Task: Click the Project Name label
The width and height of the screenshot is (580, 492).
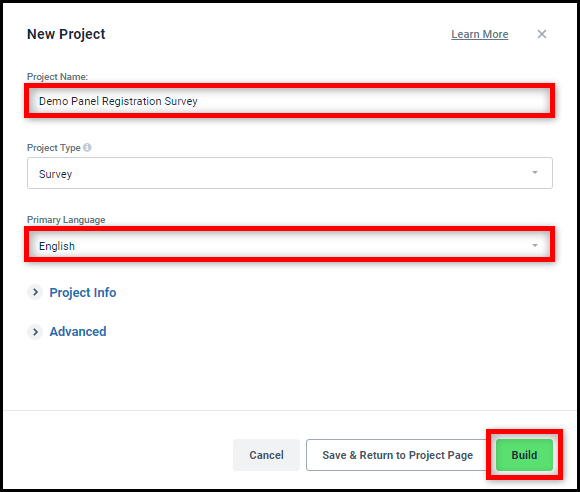Action: pyautogui.click(x=57, y=77)
